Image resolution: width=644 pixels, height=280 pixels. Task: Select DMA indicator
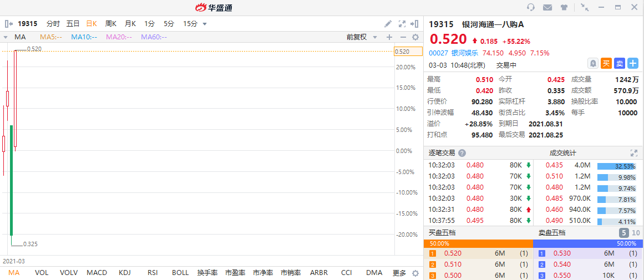(x=374, y=273)
